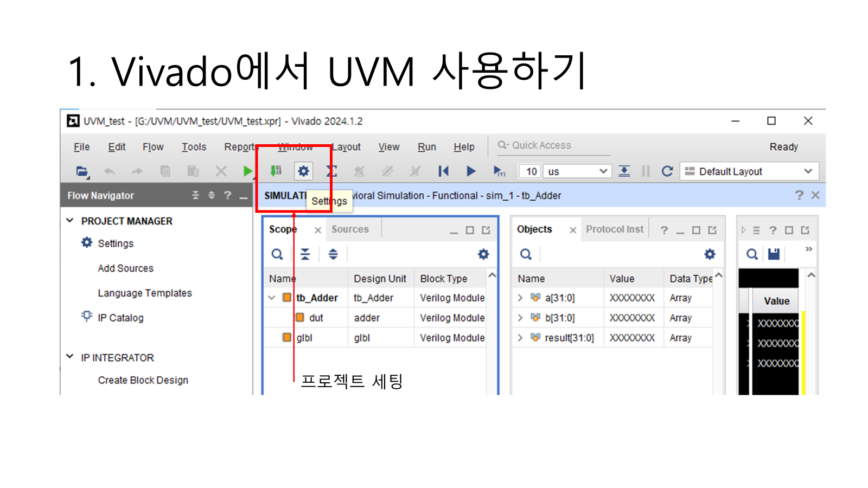Click the Redo arrow in toolbar
This screenshot has height=488, width=868.
pos(137,171)
